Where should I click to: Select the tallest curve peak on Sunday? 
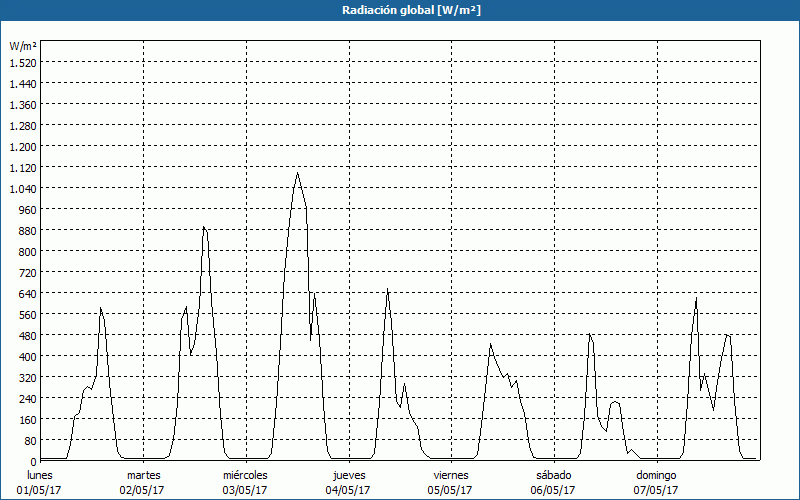point(696,298)
